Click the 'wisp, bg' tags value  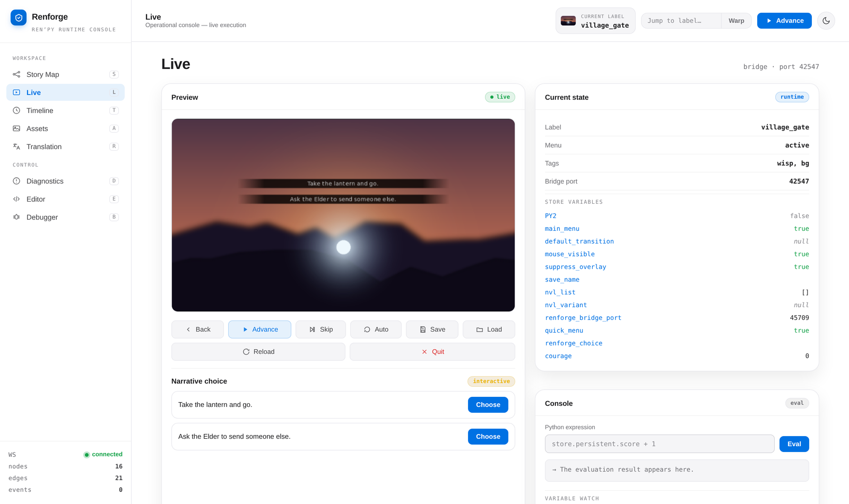(793, 163)
